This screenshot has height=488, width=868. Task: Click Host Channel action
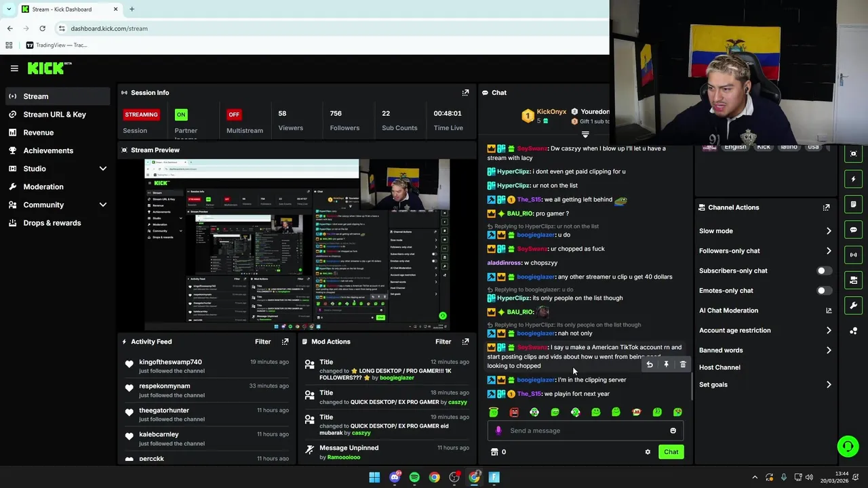tap(719, 367)
